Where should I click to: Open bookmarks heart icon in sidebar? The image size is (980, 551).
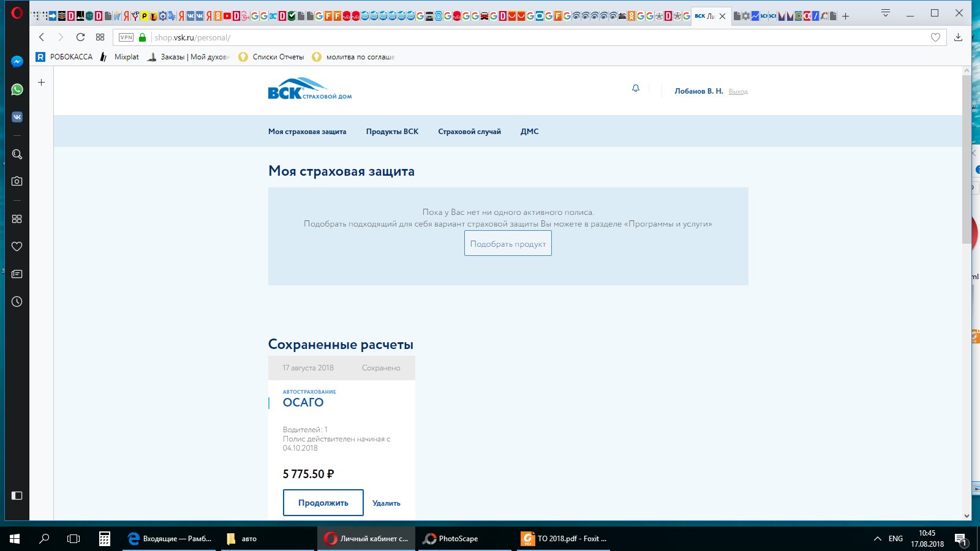click(x=17, y=246)
